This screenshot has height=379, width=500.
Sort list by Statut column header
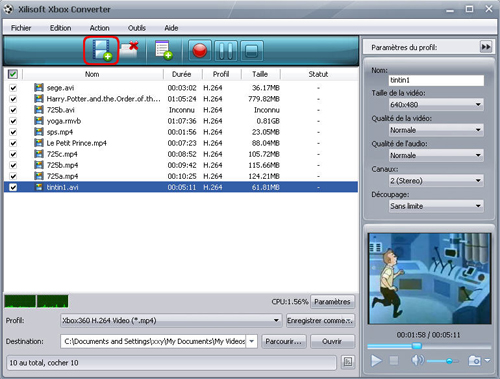(x=318, y=74)
